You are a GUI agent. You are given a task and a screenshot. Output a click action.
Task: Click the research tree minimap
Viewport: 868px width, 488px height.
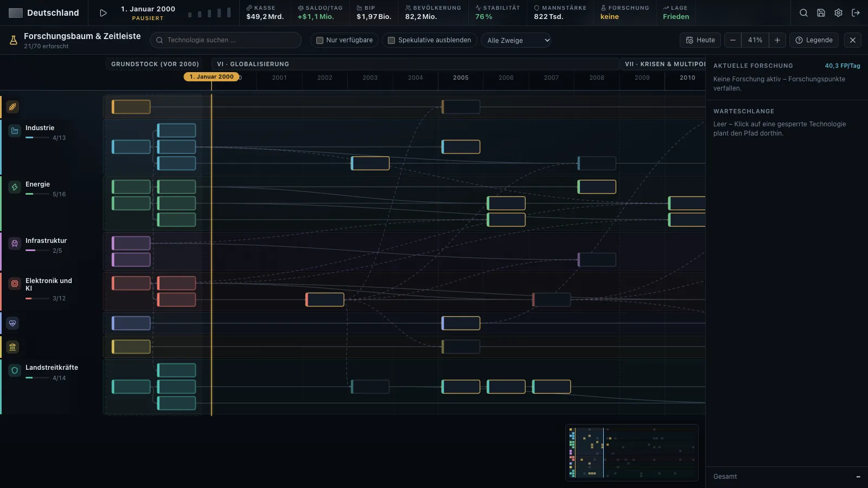[x=632, y=453]
